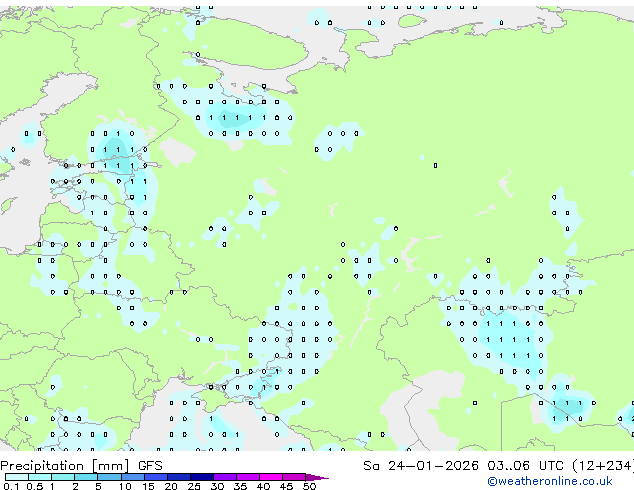The height and width of the screenshot is (490, 634).
Task: Pick the legend swatch between 0.1 and 0.5
Action: 17,477
